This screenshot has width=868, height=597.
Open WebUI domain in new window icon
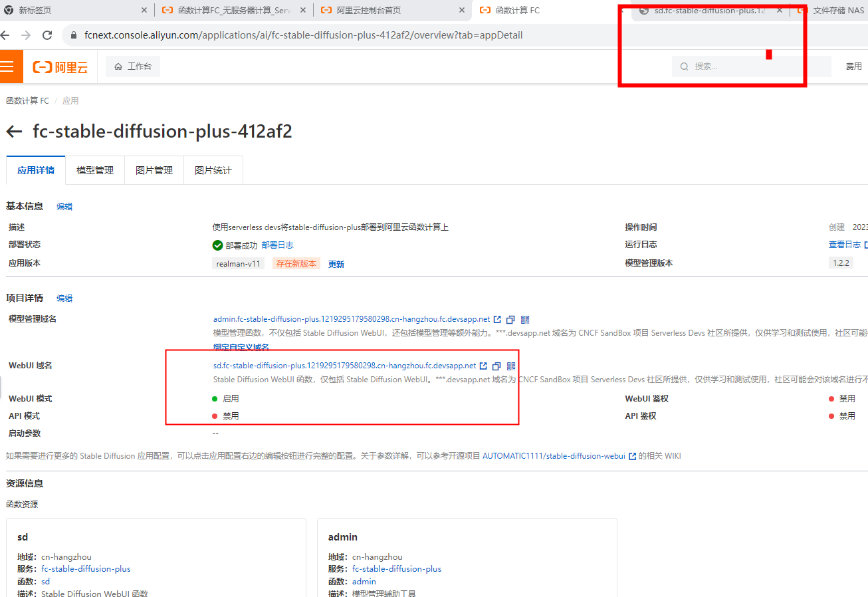coord(484,366)
